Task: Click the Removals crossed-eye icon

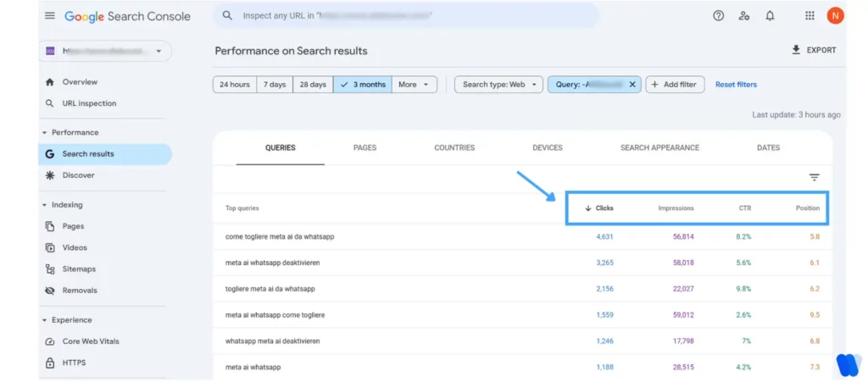Action: click(x=50, y=291)
